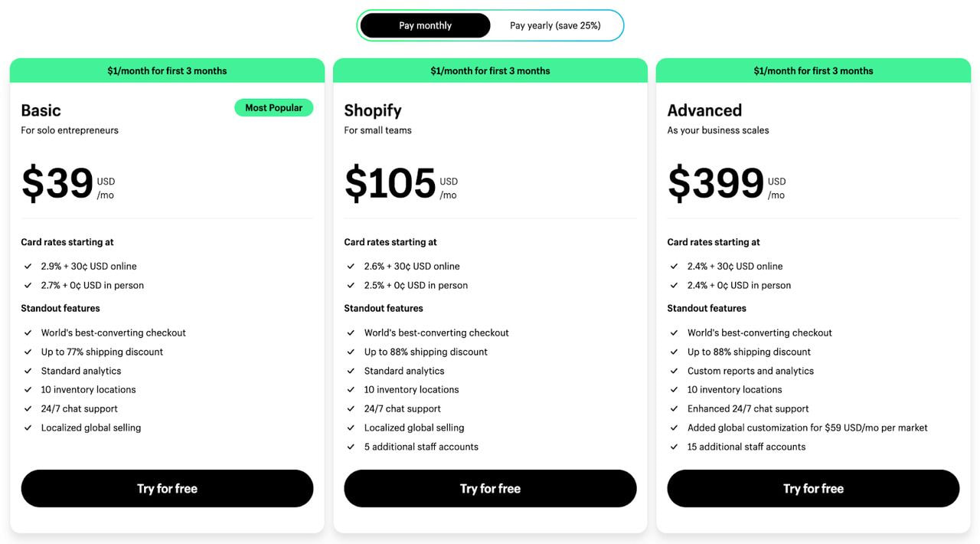This screenshot has height=544, width=980.
Task: Click the green banner above the Basic plan
Action: tap(167, 70)
